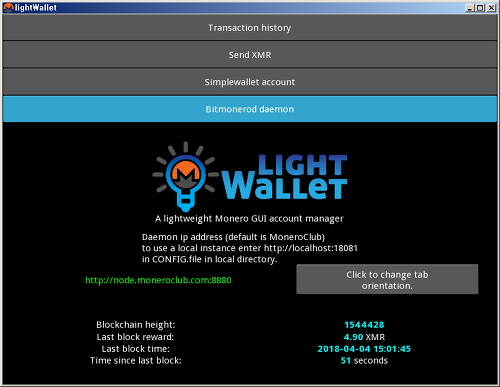The image size is (500, 387).
Task: Close the lightWallet window
Action: pos(491,8)
